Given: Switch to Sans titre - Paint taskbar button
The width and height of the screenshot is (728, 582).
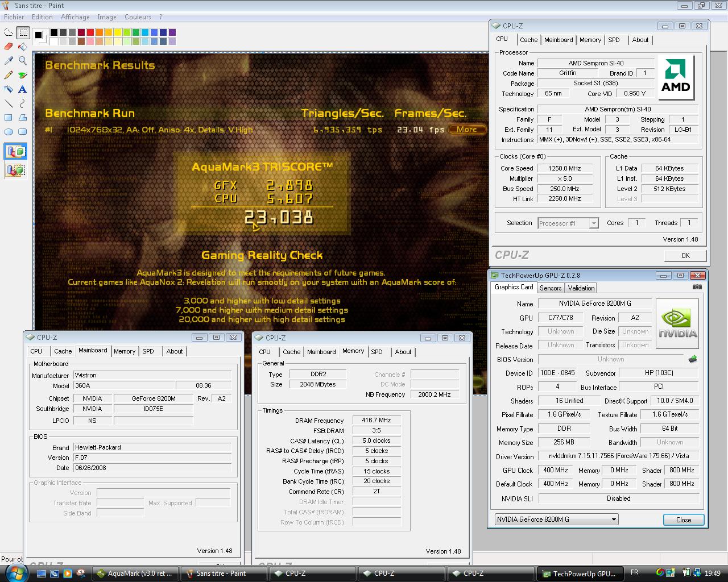Looking at the screenshot, I should pos(224,573).
